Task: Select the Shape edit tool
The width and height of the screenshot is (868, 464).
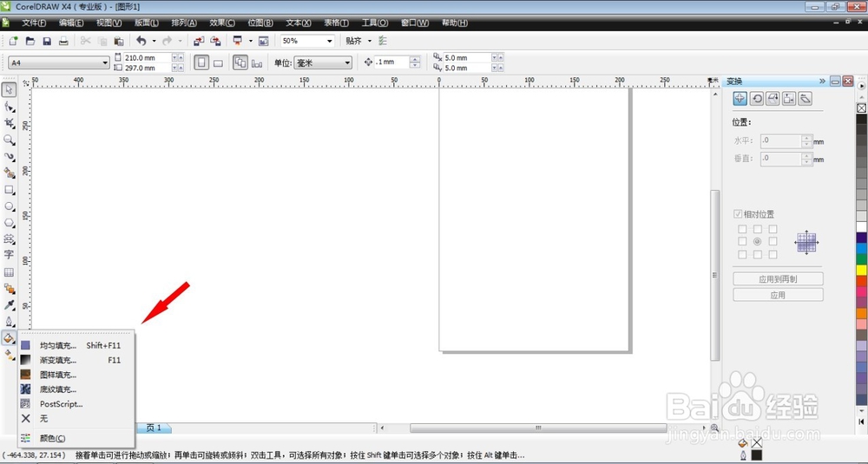Action: coord(10,106)
